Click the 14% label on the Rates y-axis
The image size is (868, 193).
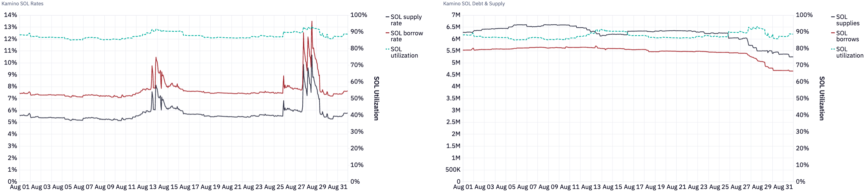(10, 15)
